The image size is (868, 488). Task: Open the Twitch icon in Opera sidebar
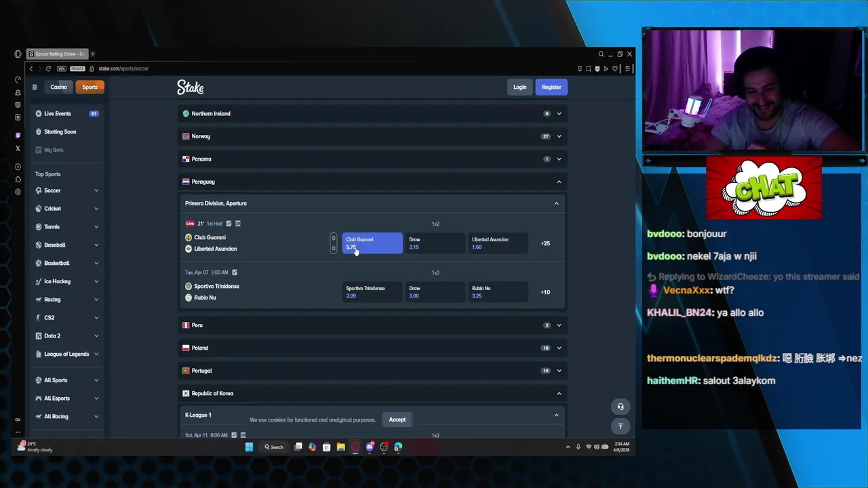18,136
